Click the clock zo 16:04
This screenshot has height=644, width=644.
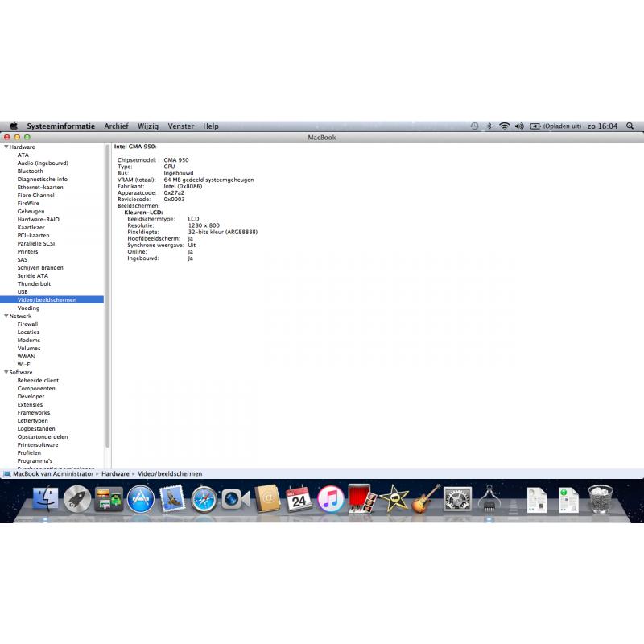pos(602,126)
